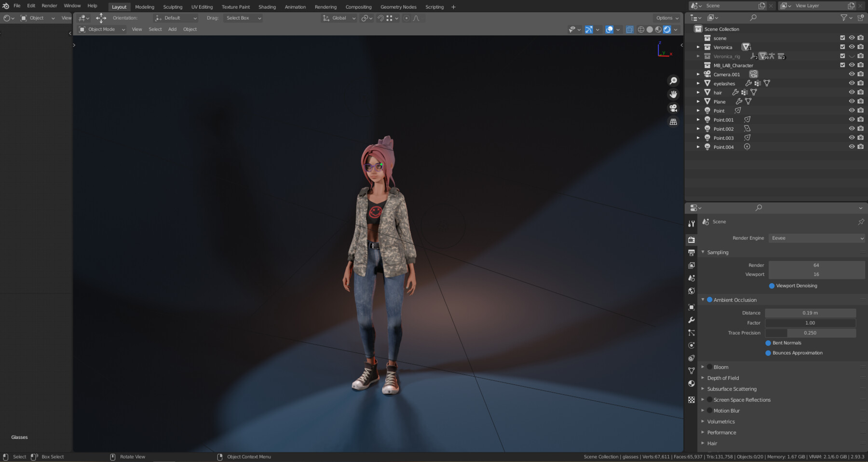
Task: Click the camera view icon in viewport sidebar
Action: [x=673, y=108]
